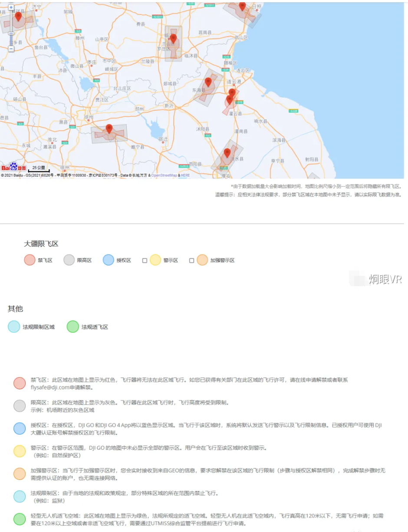
Task: Click the red 禁飞区 legend swatch
Action: tap(30, 260)
